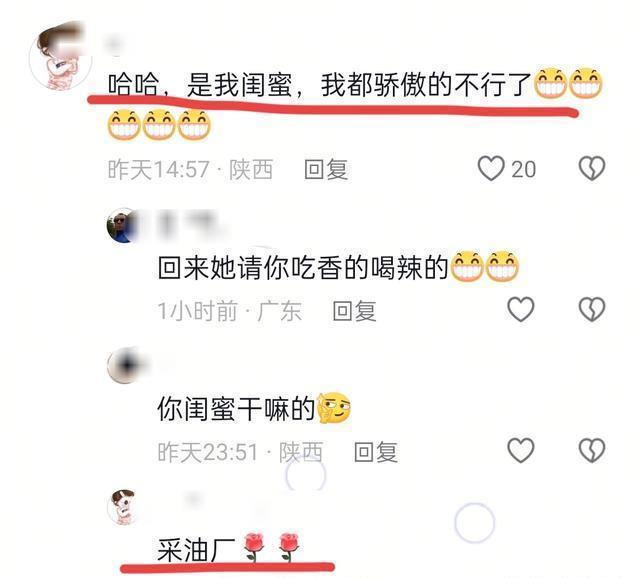Screen dimensions: 640x578
Task: Dislike the reply mentioning 吃香的喝辣的
Action: tap(592, 309)
